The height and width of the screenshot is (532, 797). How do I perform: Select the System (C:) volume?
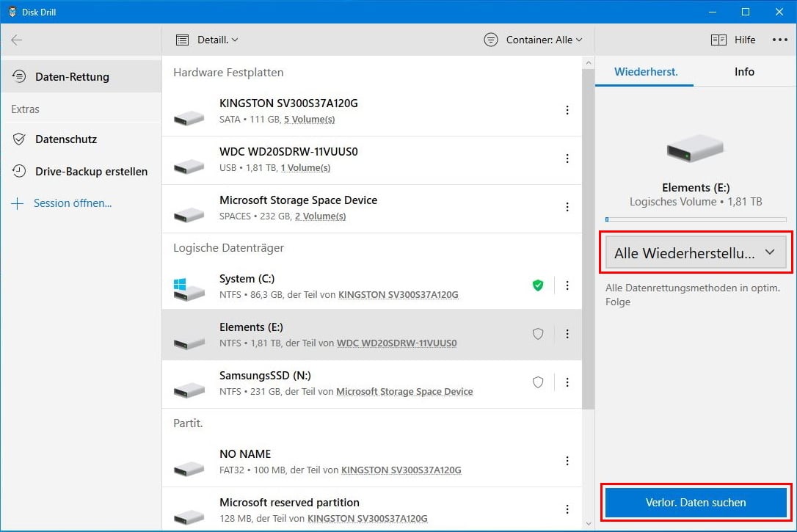tap(372, 286)
